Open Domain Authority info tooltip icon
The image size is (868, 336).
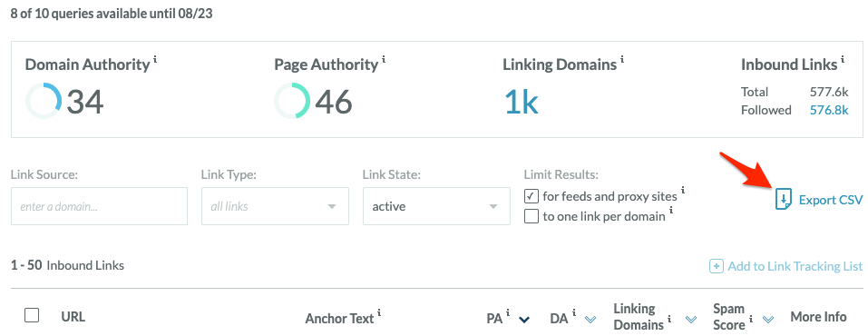click(x=155, y=59)
